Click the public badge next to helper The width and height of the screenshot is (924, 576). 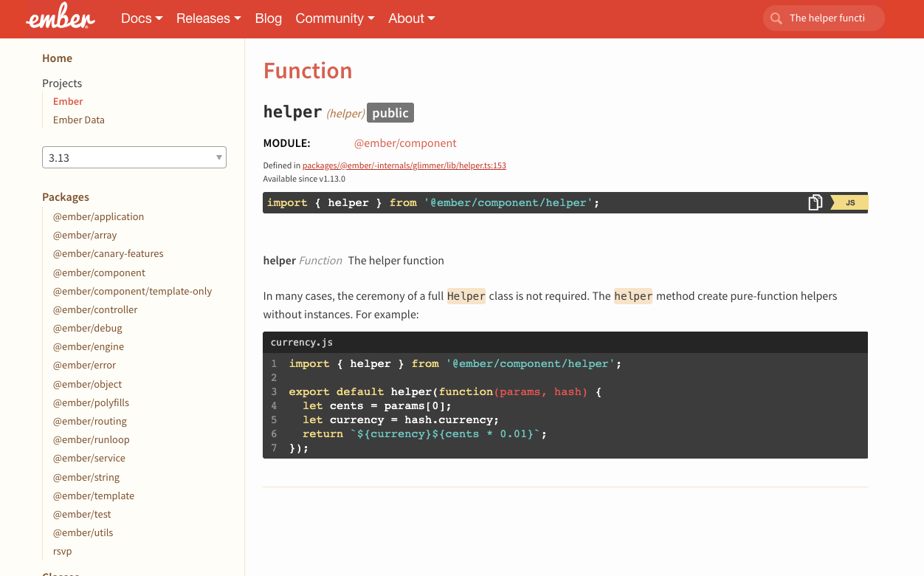390,112
